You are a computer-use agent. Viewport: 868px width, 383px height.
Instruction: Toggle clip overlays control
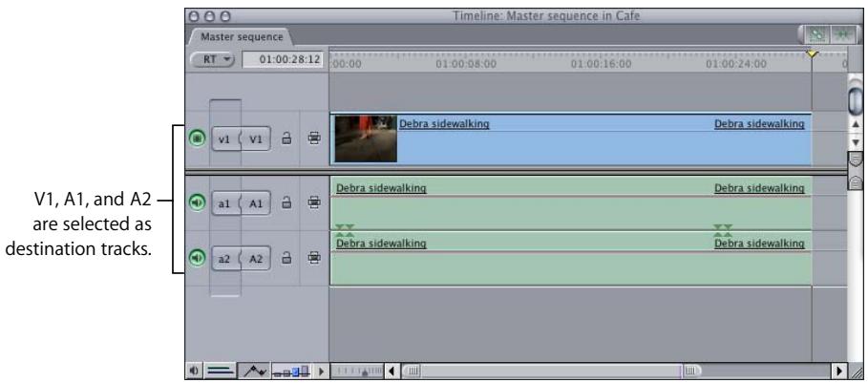(254, 371)
